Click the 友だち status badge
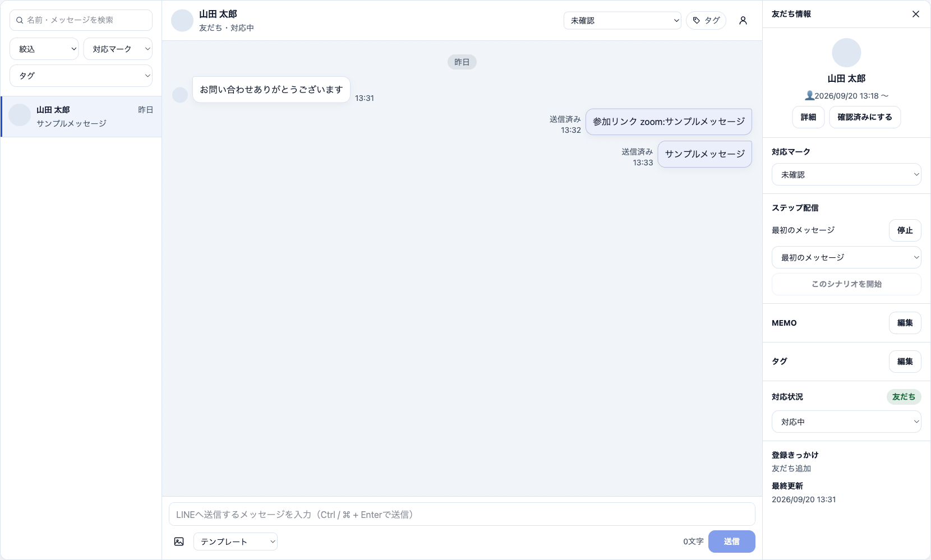The height and width of the screenshot is (560, 931). pyautogui.click(x=904, y=397)
